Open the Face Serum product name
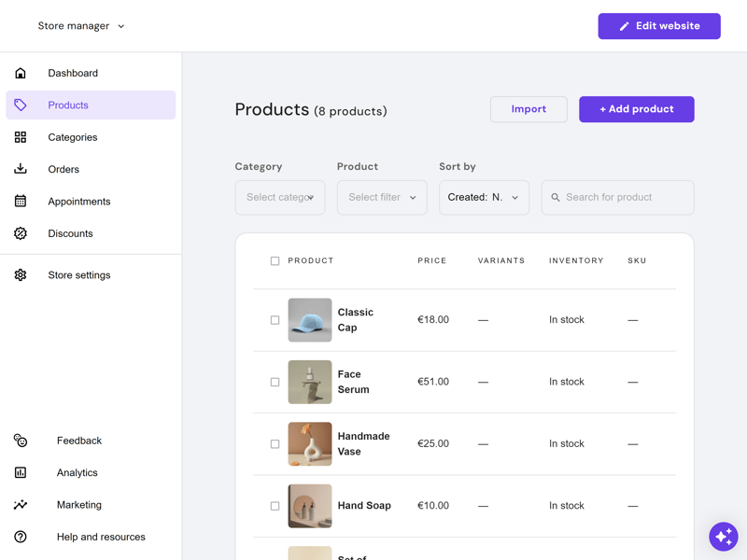This screenshot has height=560, width=747. (x=354, y=382)
